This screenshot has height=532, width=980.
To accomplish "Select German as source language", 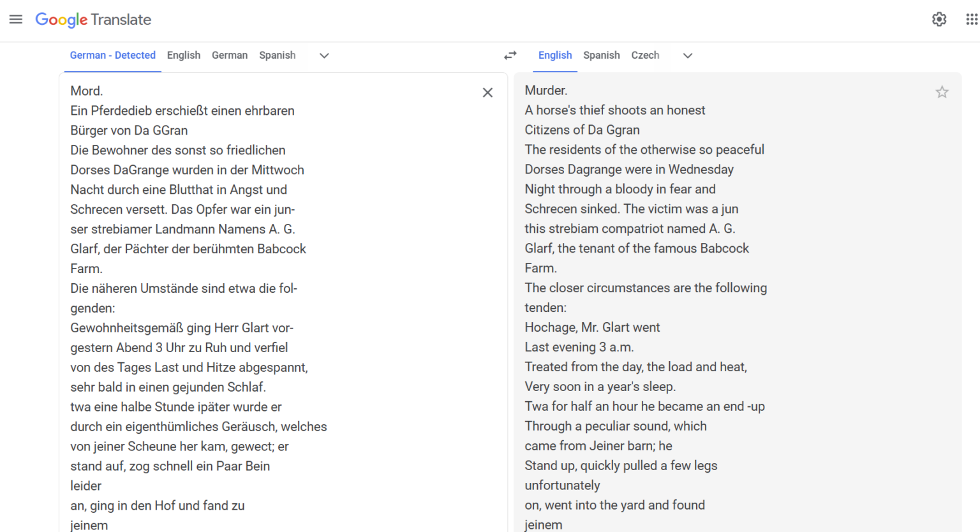I will pyautogui.click(x=230, y=55).
